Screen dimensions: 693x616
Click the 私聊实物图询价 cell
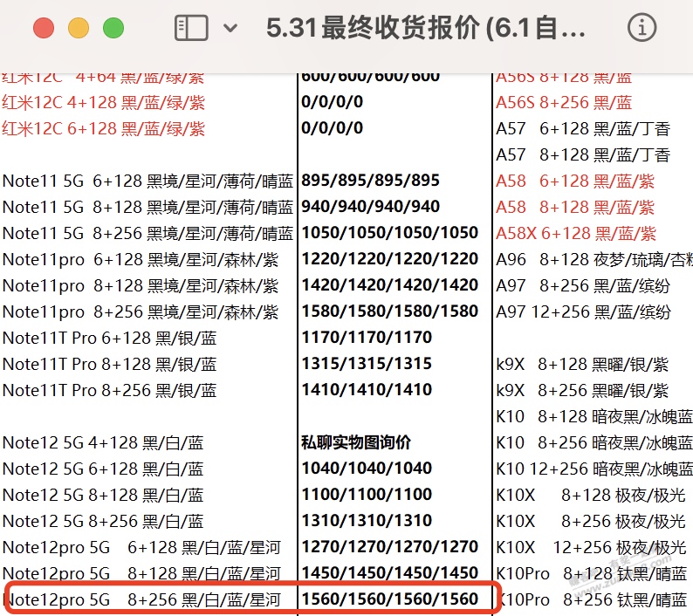[356, 442]
